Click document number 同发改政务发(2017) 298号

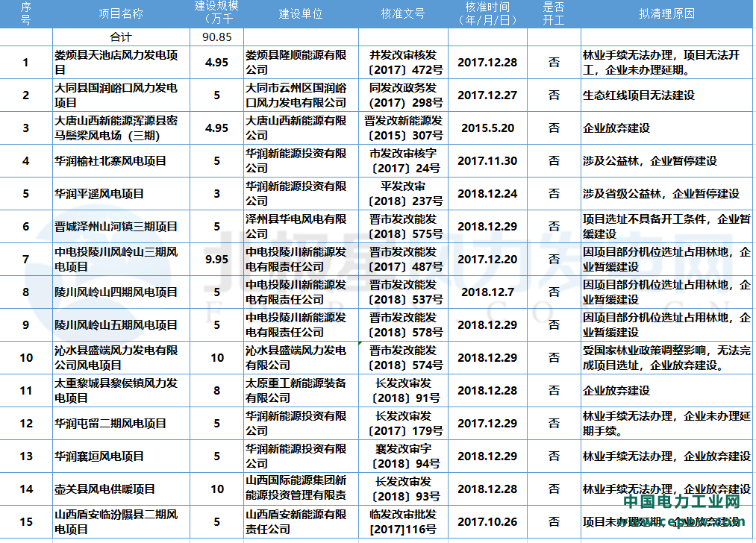(404, 95)
